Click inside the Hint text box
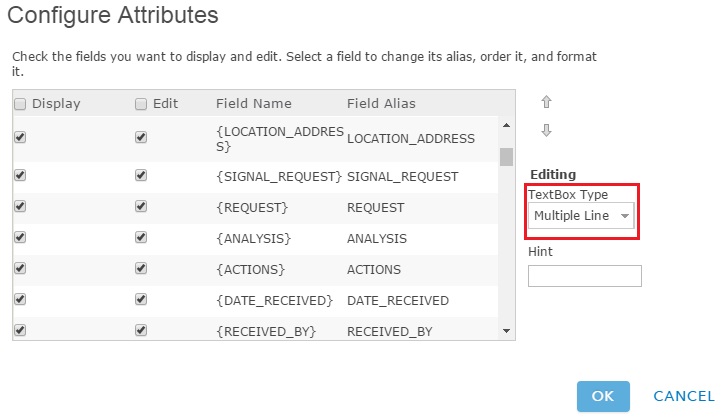The width and height of the screenshot is (725, 420). 584,276
